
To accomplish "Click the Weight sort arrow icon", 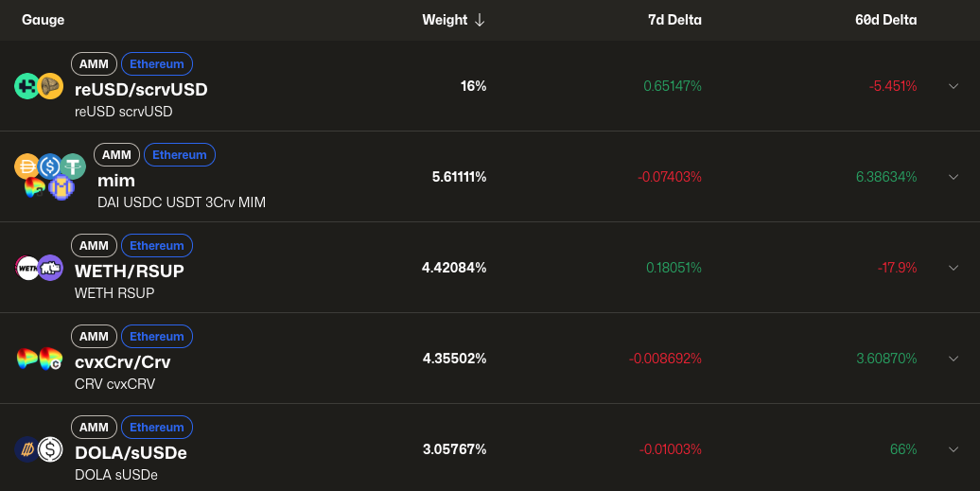I will coord(480,20).
